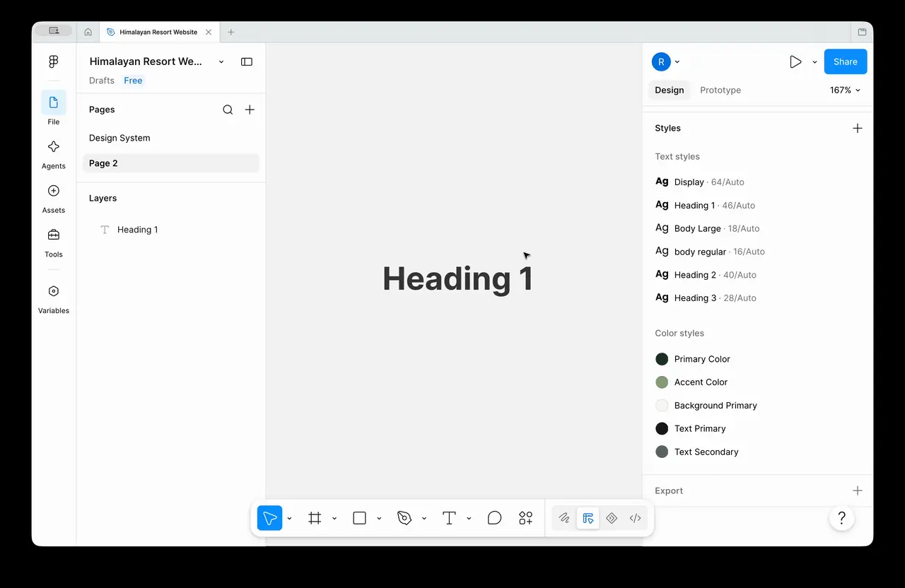Switch to the Prototype tab

(720, 90)
